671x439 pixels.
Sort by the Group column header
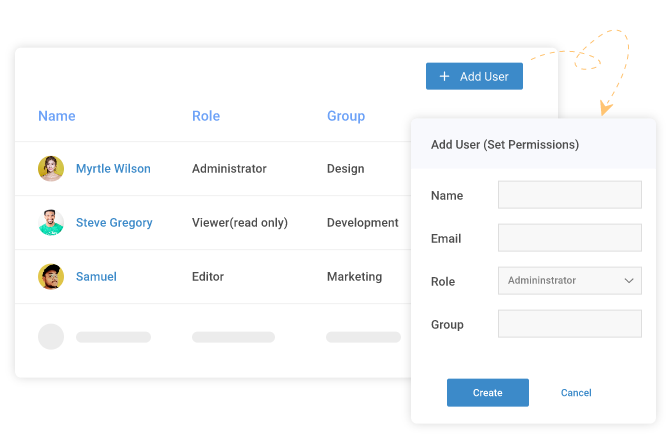click(346, 116)
